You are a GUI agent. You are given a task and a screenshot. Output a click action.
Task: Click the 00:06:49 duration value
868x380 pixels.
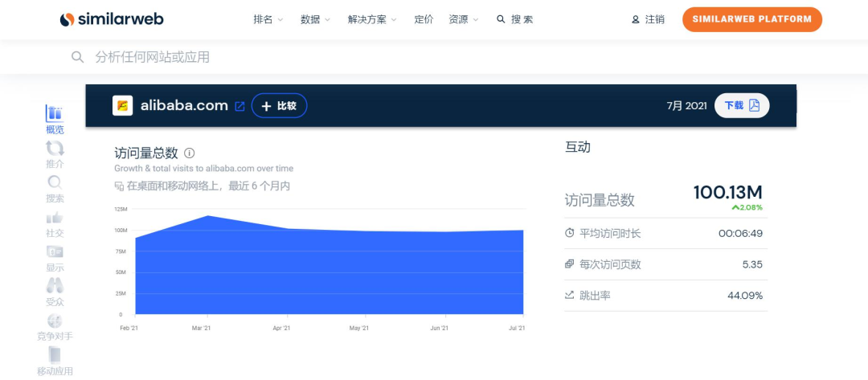click(x=740, y=234)
